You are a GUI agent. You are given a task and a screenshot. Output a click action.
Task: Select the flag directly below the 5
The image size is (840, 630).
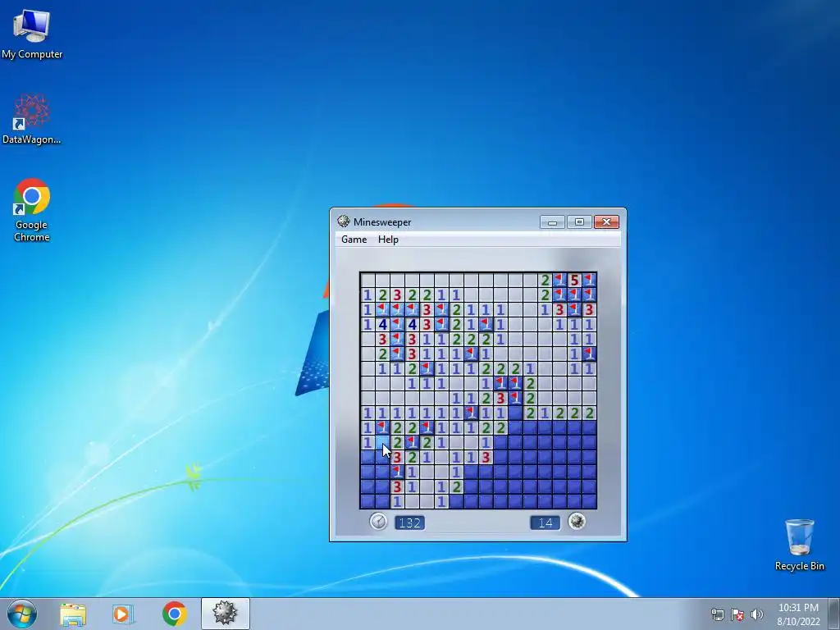575,294
